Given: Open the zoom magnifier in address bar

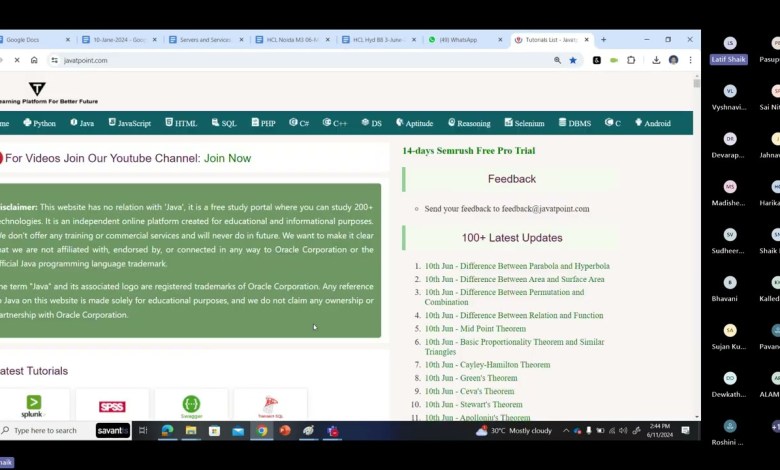Looking at the screenshot, I should (557, 60).
